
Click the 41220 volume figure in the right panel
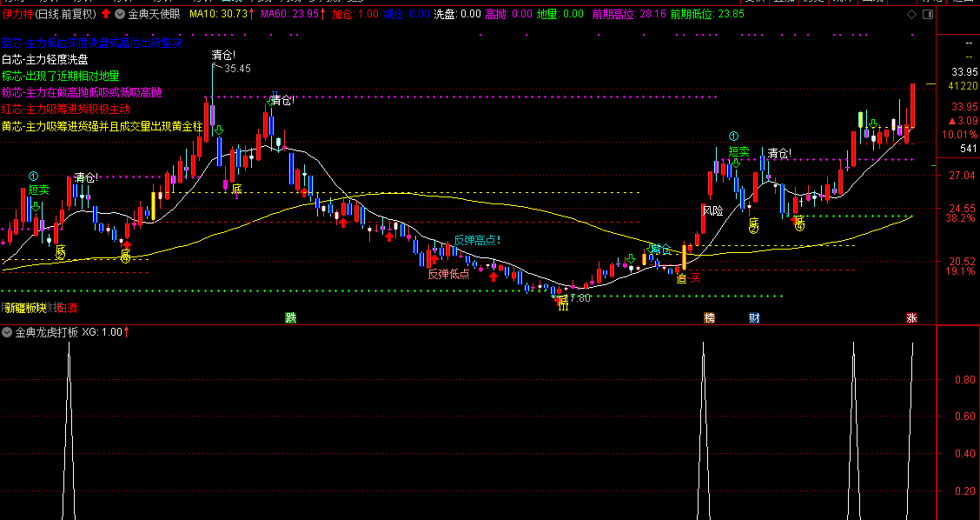pos(964,86)
